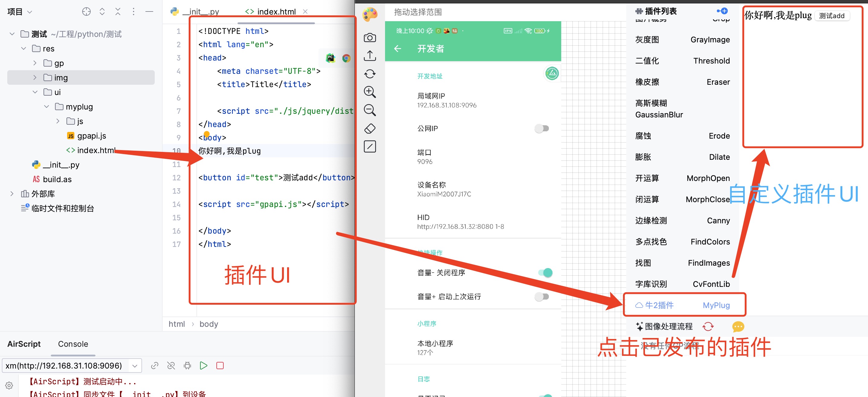Select the line draw tool icon
This screenshot has height=397, width=868.
[x=370, y=146]
